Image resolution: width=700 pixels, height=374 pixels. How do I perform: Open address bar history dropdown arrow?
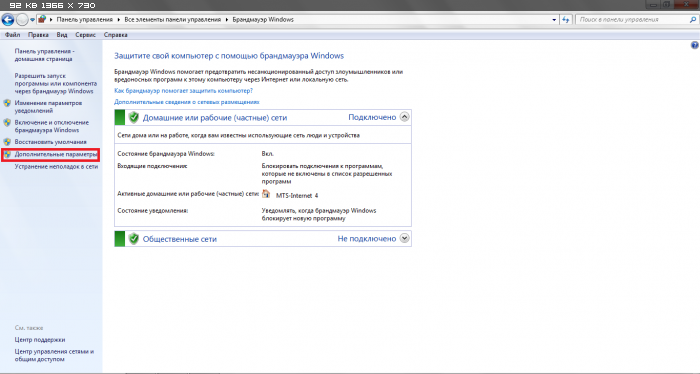click(554, 20)
